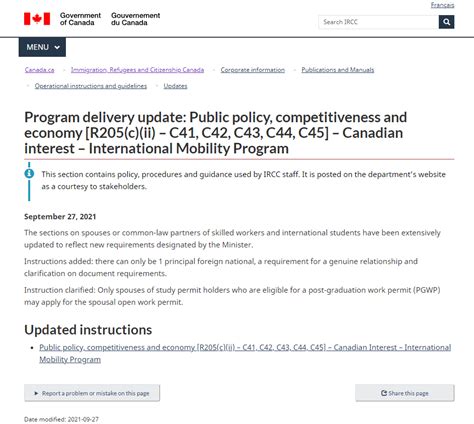The width and height of the screenshot is (474, 424).
Task: Open the Canada.ca breadcrumb link
Action: pos(39,70)
